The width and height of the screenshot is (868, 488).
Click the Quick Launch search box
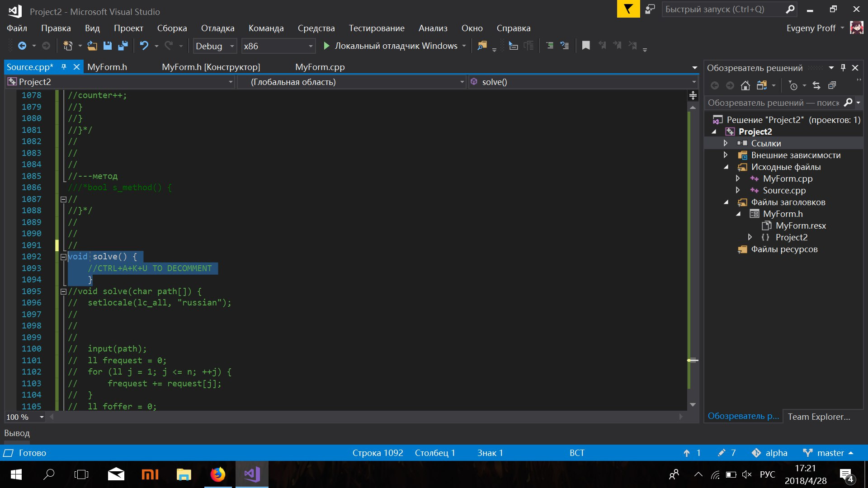(729, 9)
